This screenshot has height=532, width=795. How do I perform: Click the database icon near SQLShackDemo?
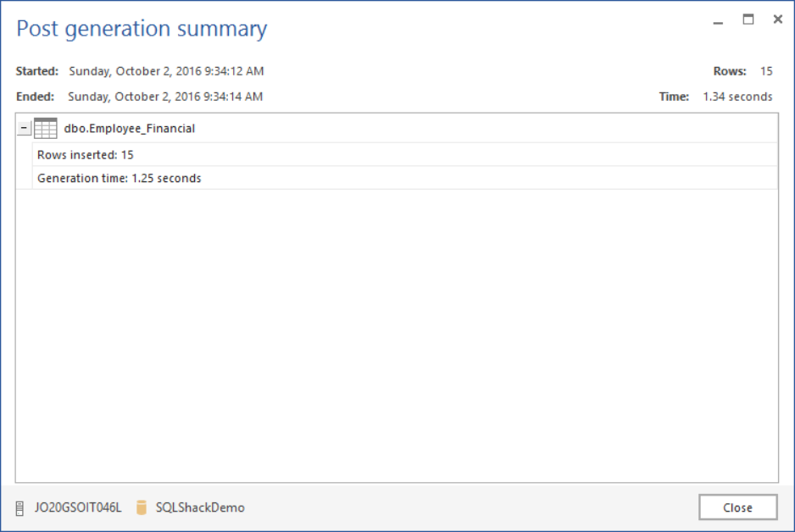[142, 507]
